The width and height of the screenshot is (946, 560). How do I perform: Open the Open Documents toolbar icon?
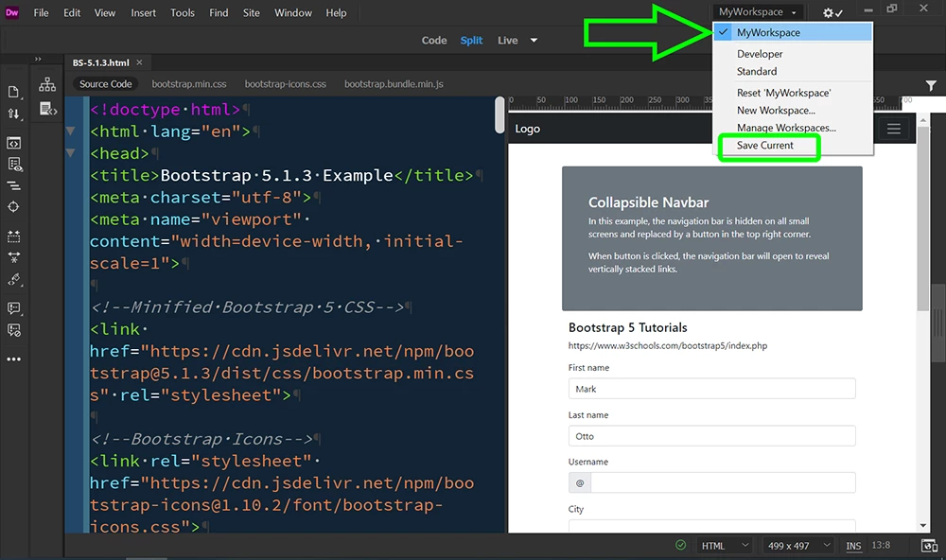[13, 92]
